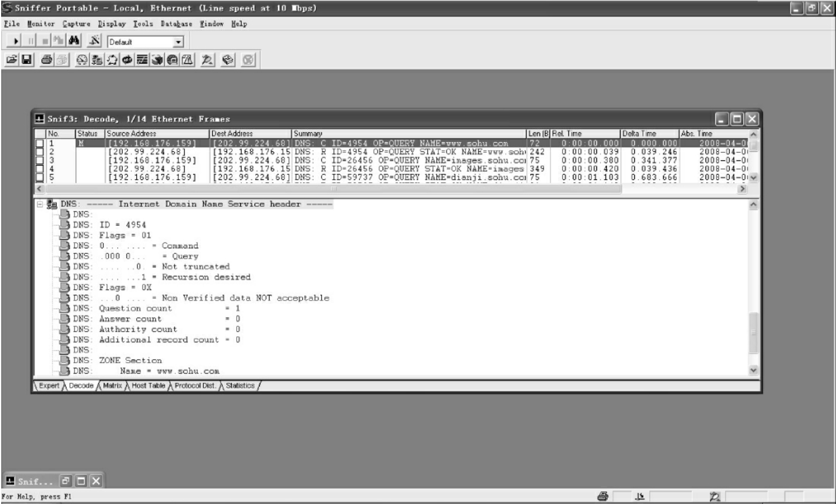Click the Abs. Time column header
The width and height of the screenshot is (836, 504).
714,133
